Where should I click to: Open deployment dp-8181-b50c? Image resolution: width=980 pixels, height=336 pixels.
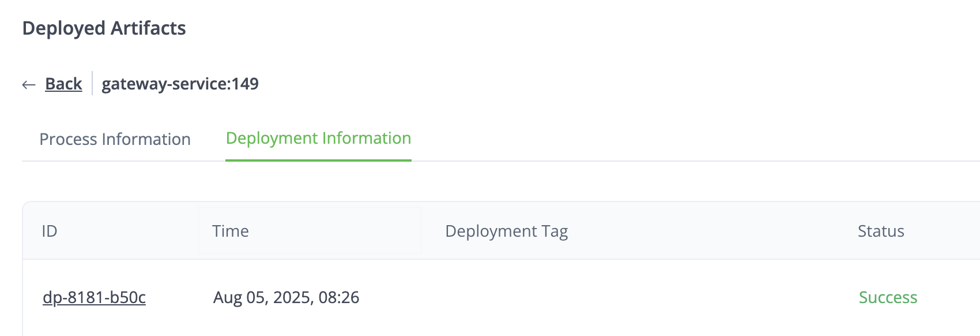click(x=94, y=297)
